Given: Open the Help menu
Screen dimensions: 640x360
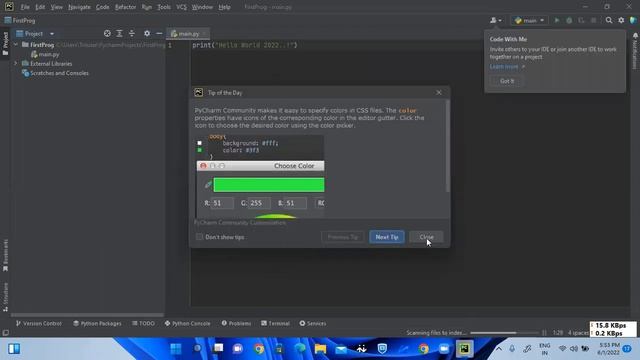Looking at the screenshot, I should click(224, 7).
